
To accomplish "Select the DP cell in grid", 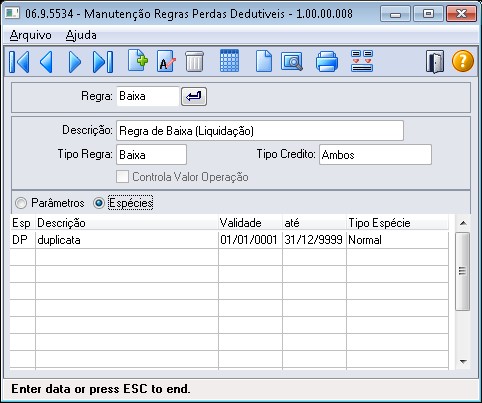I will coord(23,240).
